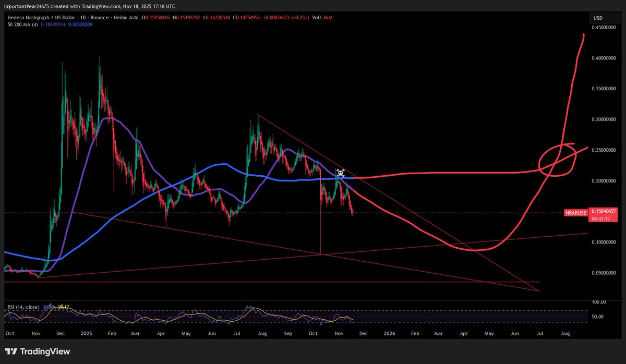Select the 2026 label on the time axis
626x364 pixels.
389,333
